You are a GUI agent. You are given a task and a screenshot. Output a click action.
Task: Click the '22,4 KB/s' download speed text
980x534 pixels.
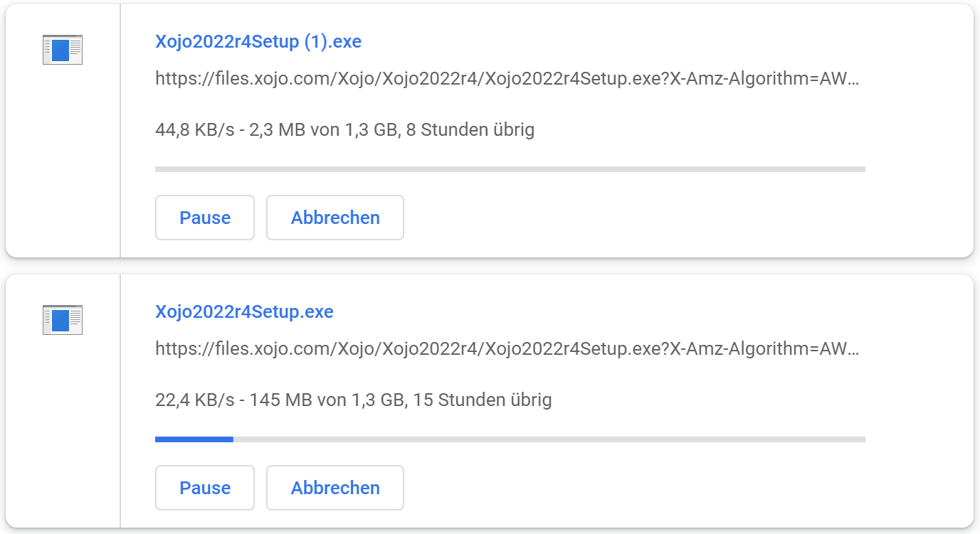(194, 400)
